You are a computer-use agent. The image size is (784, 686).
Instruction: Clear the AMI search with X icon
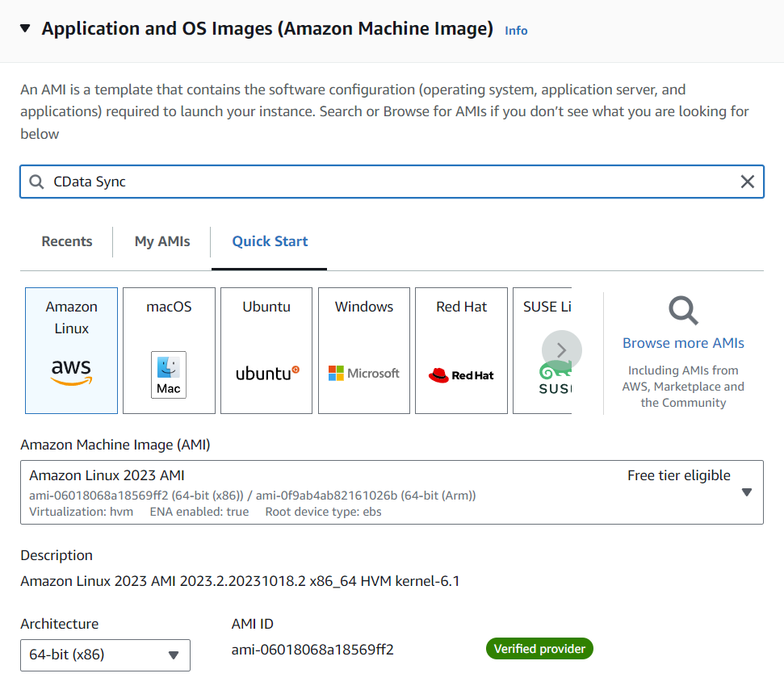coord(748,182)
